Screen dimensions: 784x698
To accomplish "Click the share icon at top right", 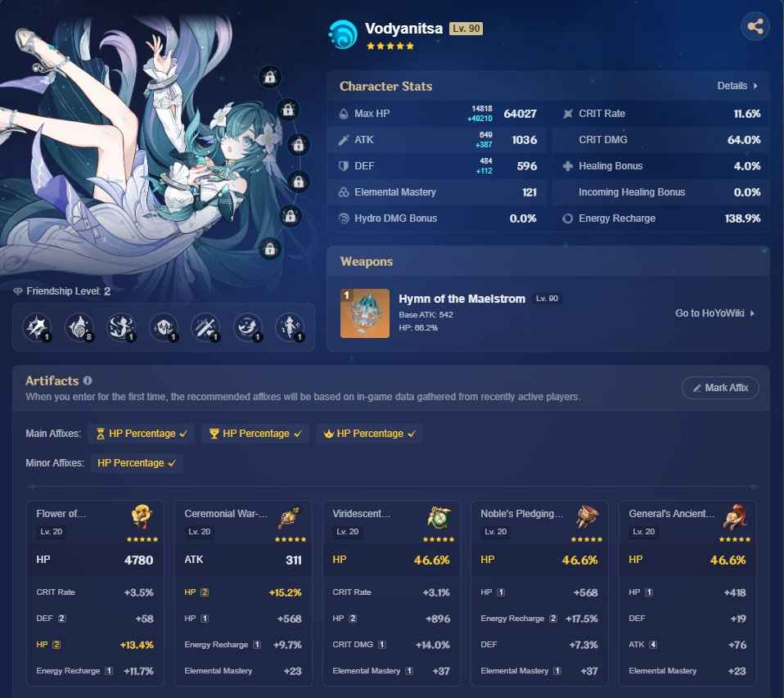I will (755, 26).
